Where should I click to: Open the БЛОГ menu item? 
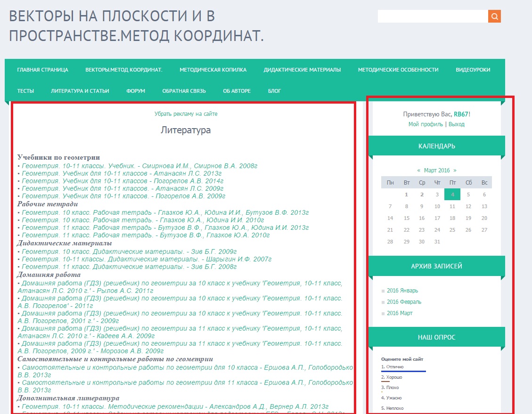[x=275, y=91]
